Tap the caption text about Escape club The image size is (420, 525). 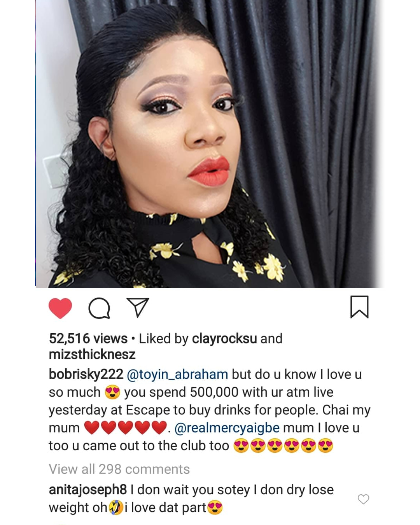pyautogui.click(x=209, y=410)
